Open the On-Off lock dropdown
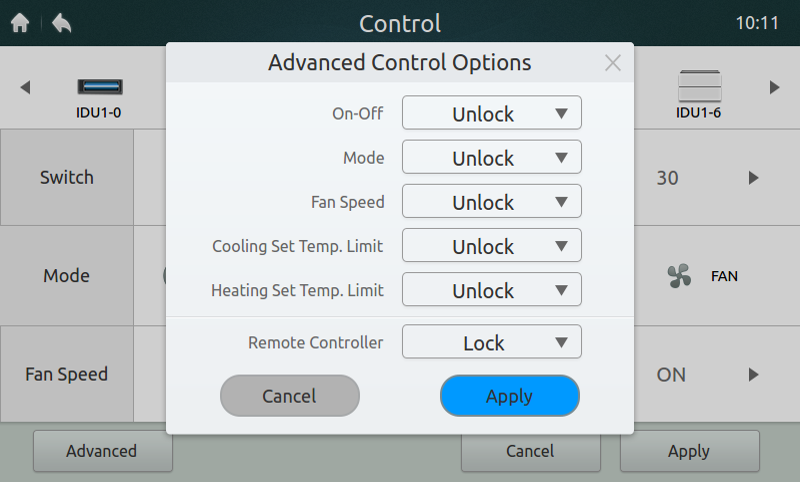Viewport: 800px width, 482px height. pos(492,113)
